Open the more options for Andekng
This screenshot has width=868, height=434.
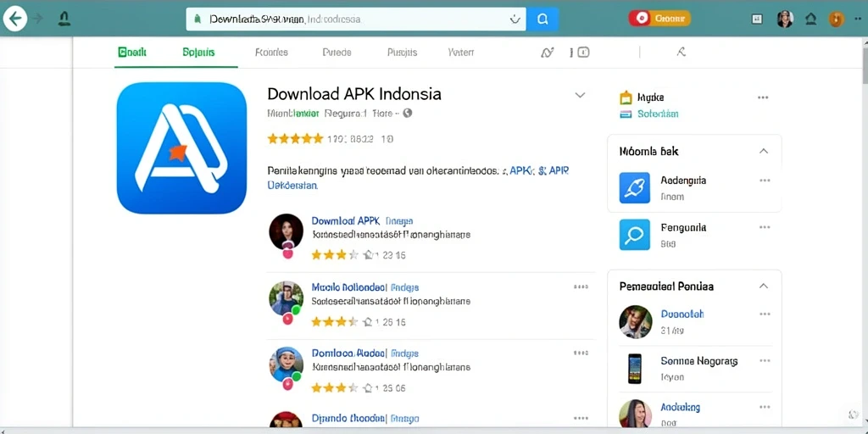coord(765,407)
